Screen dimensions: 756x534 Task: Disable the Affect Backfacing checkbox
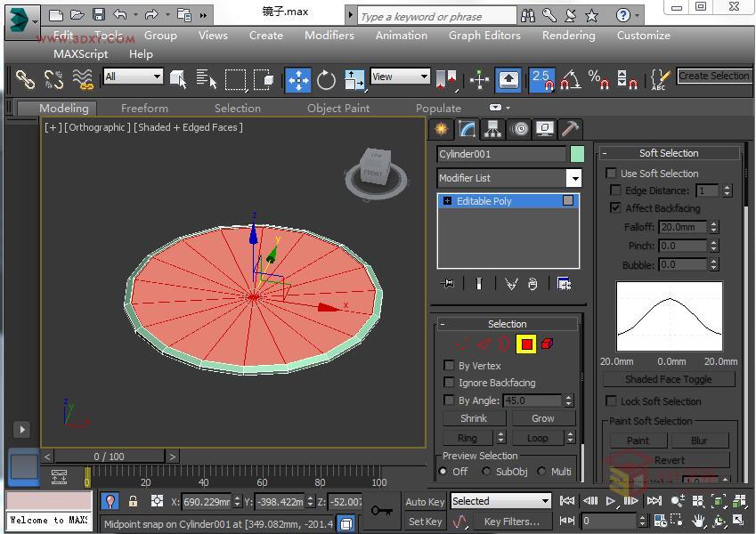615,207
